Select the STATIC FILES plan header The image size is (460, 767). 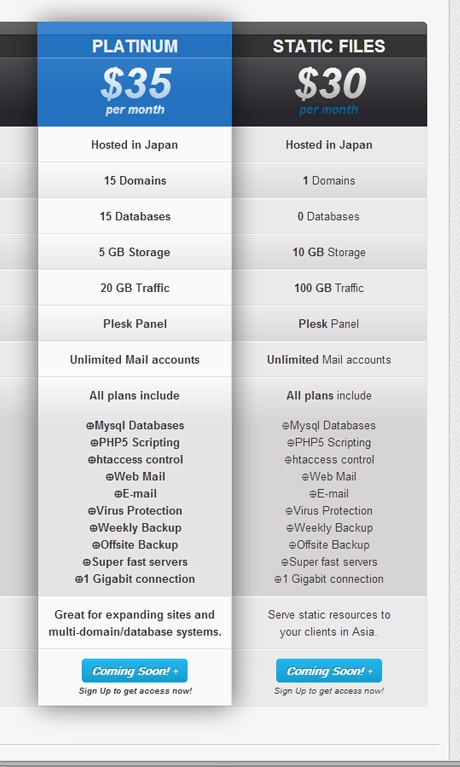point(329,46)
